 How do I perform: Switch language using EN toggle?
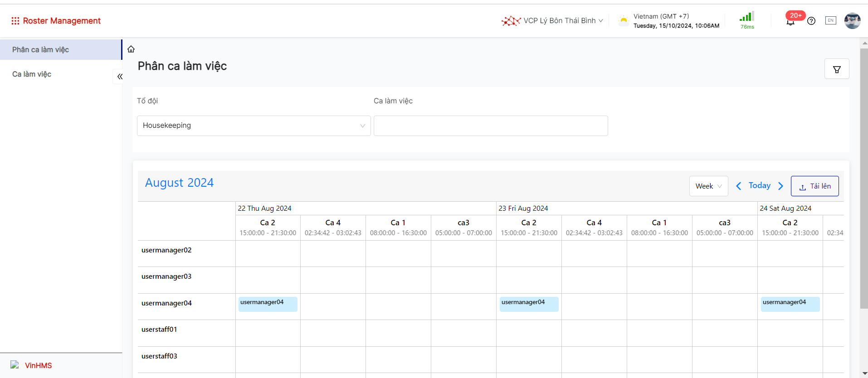click(830, 20)
